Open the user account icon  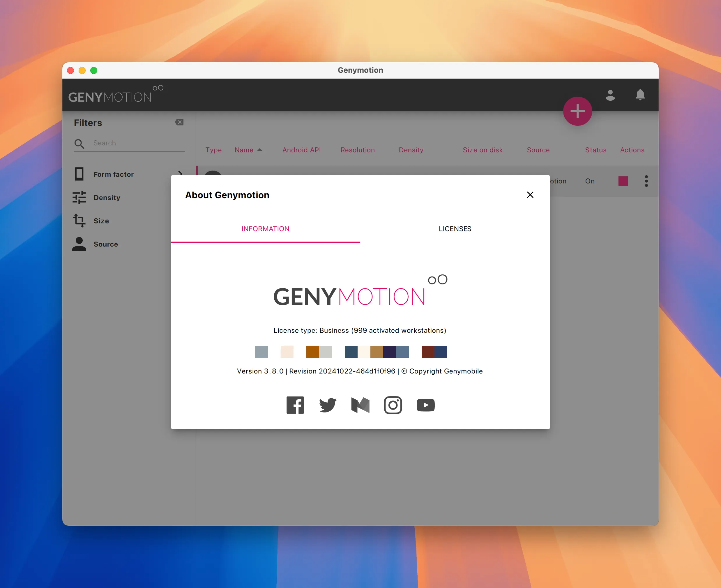(x=611, y=95)
